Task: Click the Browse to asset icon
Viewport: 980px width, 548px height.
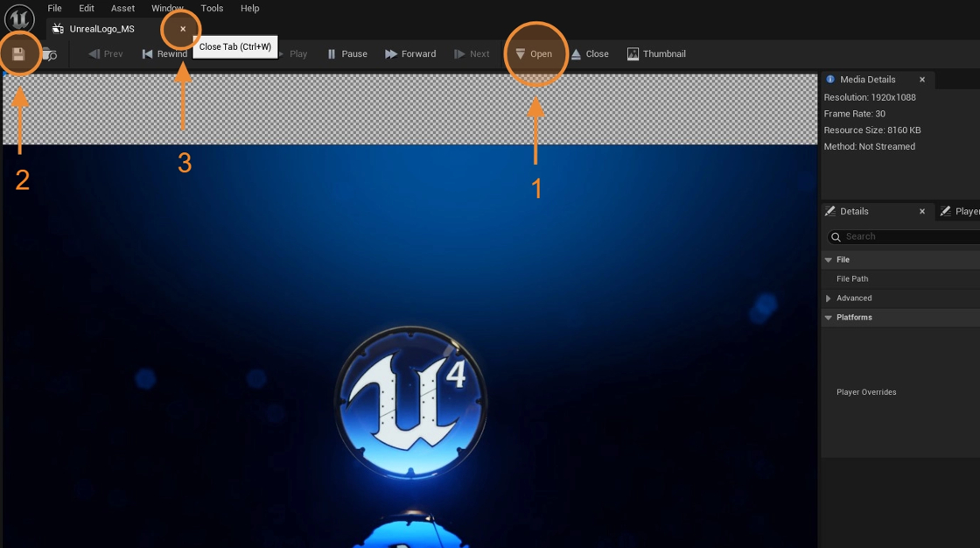Action: [49, 55]
